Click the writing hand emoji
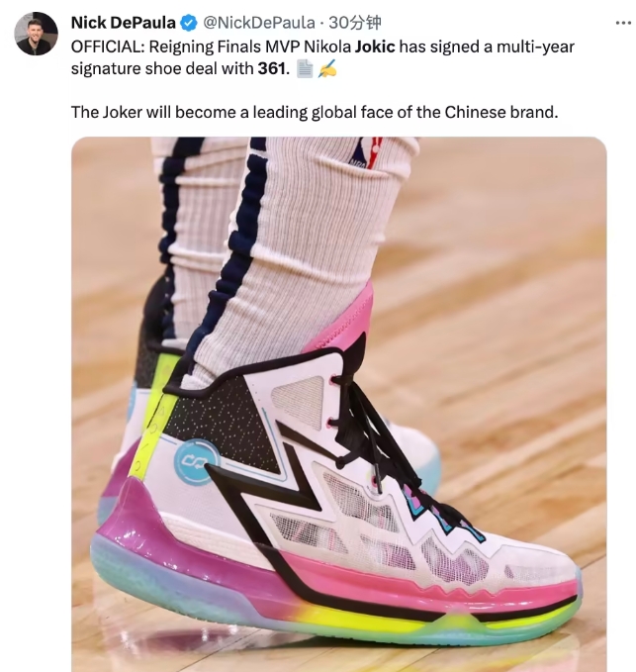This screenshot has width=636, height=672. coord(327,68)
